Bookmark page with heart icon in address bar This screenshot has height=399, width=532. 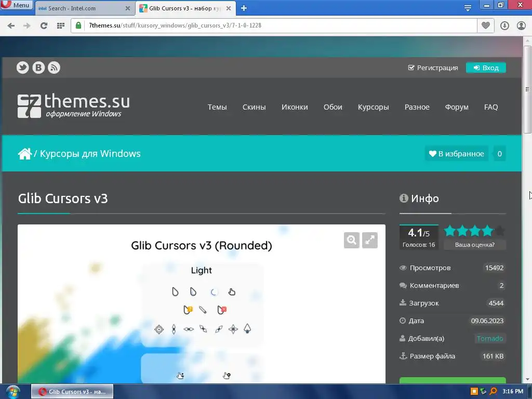pos(486,25)
